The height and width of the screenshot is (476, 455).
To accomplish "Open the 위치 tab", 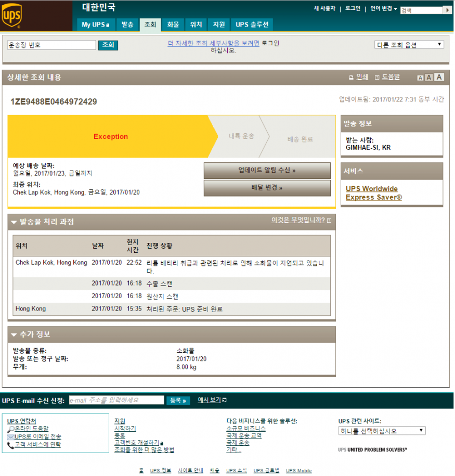I will tap(196, 24).
